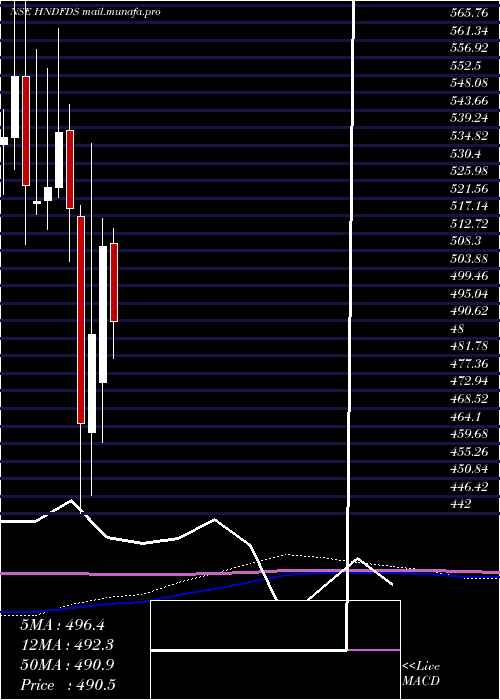Click the 512.72 price axis label
500x700 pixels.
pos(469,223)
